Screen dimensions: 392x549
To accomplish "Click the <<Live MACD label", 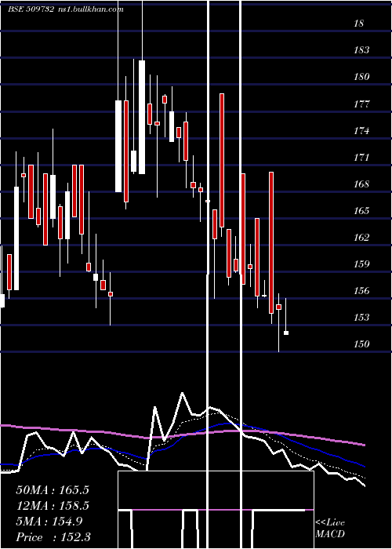I will [330, 529].
